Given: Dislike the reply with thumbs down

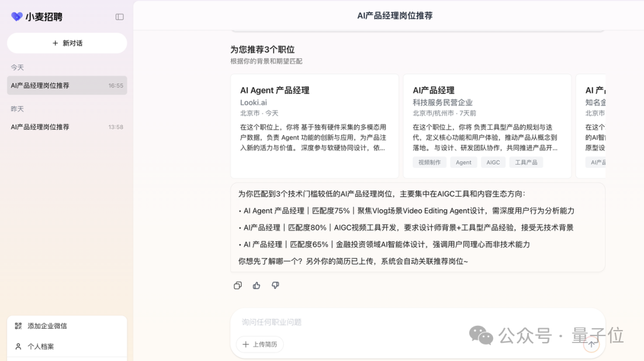Looking at the screenshot, I should coord(275,285).
